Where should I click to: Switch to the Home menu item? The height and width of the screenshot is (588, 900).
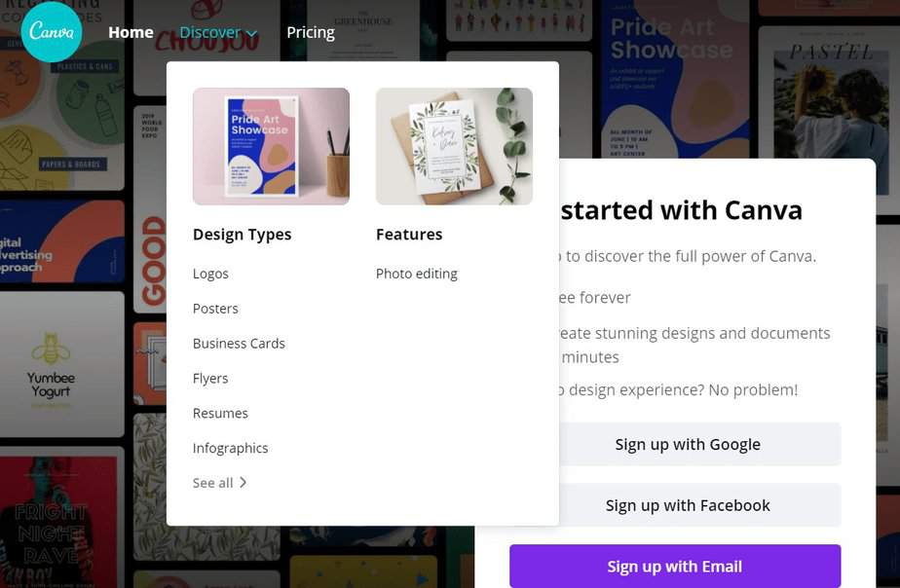click(131, 31)
